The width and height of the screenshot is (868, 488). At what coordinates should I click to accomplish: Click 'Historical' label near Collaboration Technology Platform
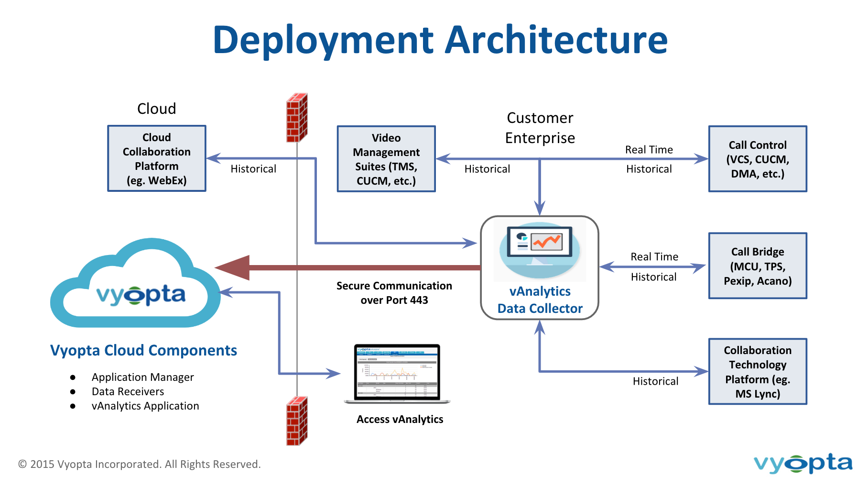click(x=656, y=381)
